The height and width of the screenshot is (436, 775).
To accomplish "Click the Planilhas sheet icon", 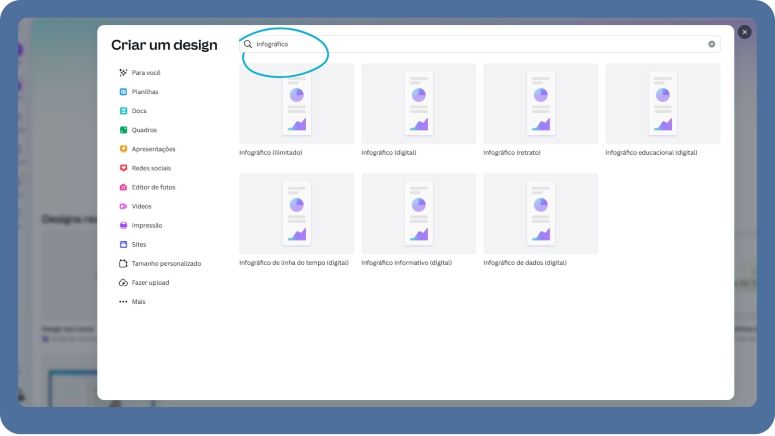I will (123, 92).
